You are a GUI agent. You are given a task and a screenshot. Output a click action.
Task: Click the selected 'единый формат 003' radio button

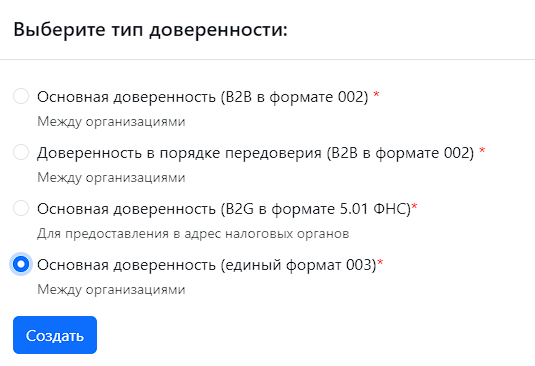click(x=21, y=264)
